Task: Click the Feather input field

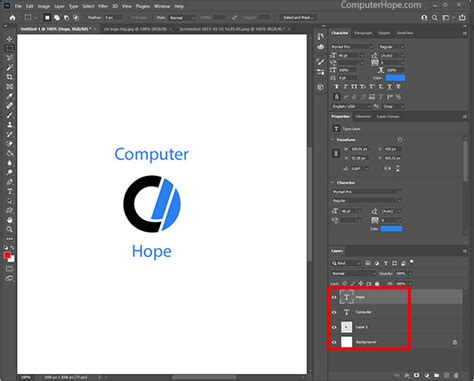Action: pos(113,18)
